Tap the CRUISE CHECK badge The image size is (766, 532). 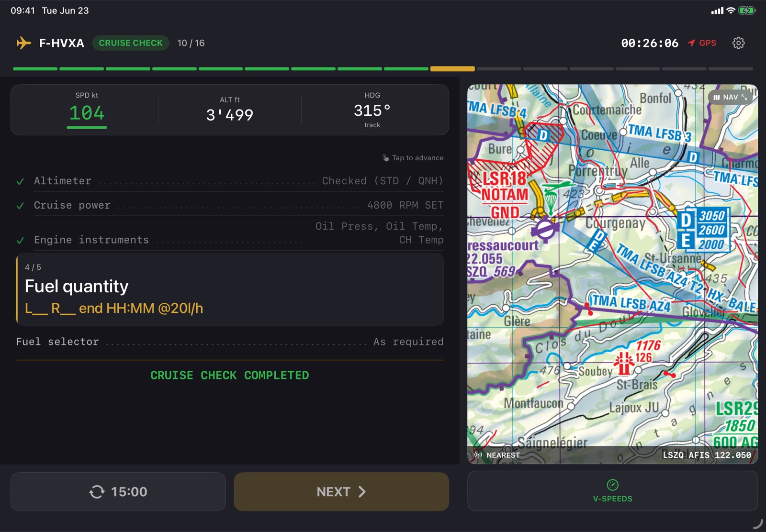(131, 43)
